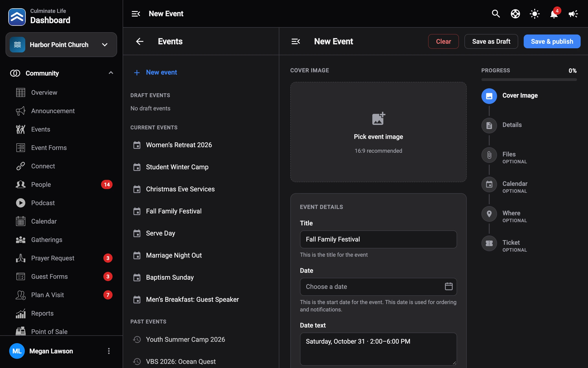Collapse the Community section chevron
The width and height of the screenshot is (588, 368).
click(111, 73)
